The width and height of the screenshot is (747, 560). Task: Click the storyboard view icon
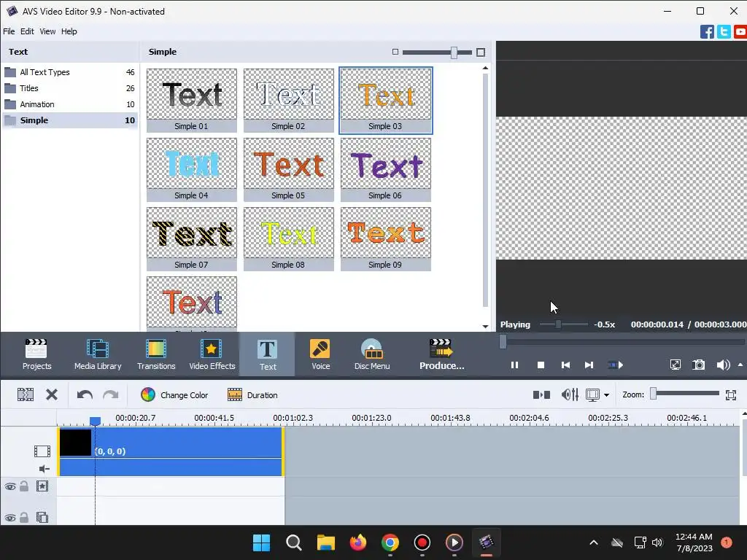pyautogui.click(x=541, y=394)
